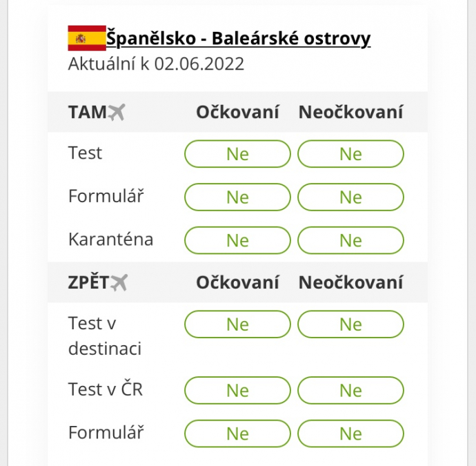The height and width of the screenshot is (466, 476).
Task: Select Ne for TAM Formulář Očkovaní
Action: click(237, 197)
